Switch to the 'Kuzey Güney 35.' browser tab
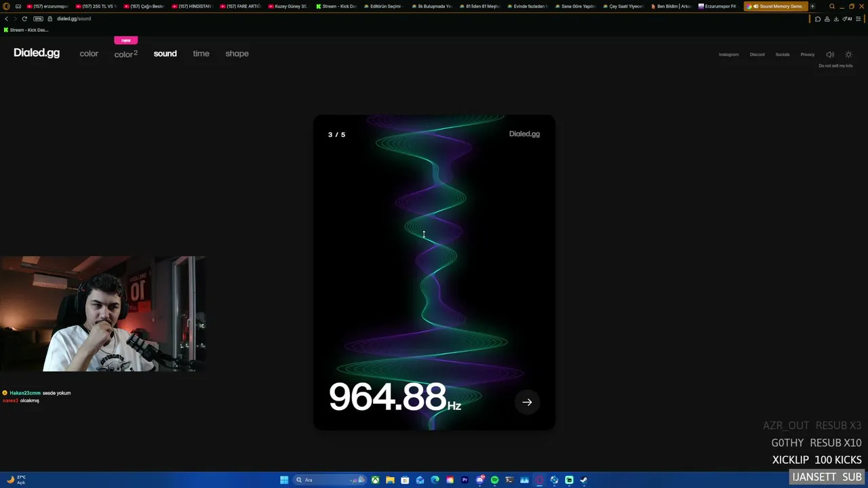Screen dimensions: 868x488 [x=288, y=6]
